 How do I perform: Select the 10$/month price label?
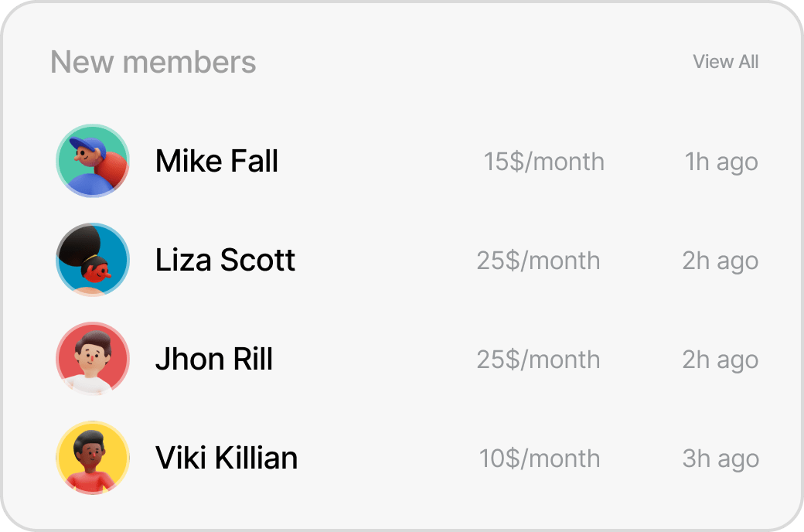point(539,459)
